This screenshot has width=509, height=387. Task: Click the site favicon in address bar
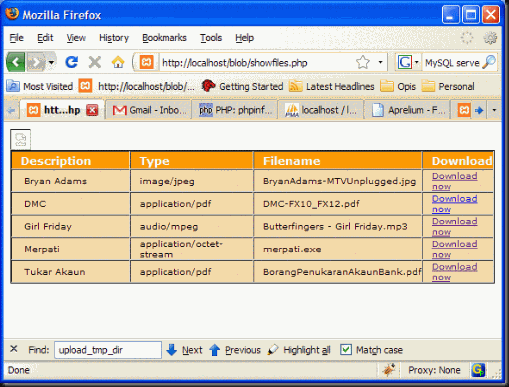click(x=146, y=62)
